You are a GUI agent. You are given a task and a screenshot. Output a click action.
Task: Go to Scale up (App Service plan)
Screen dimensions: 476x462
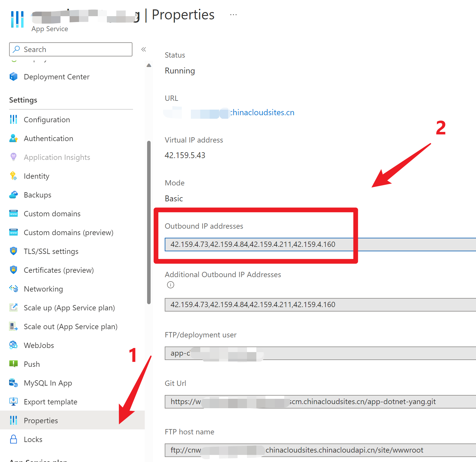pyautogui.click(x=69, y=308)
